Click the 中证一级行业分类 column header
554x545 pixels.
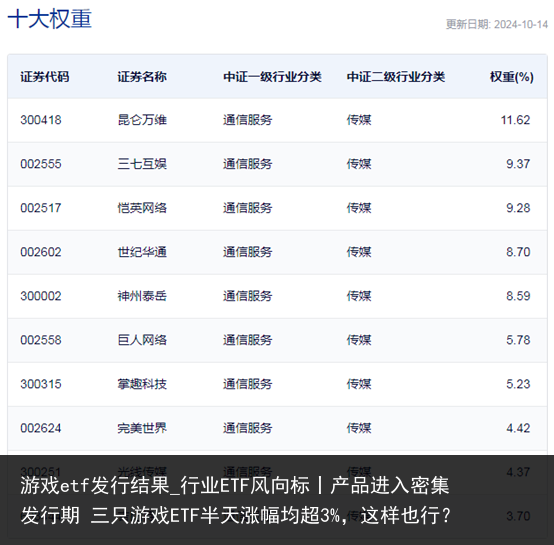(x=272, y=77)
